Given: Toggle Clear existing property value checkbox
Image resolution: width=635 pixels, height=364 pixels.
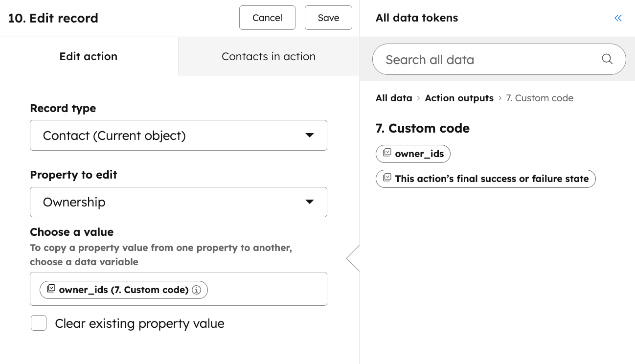Looking at the screenshot, I should tap(39, 323).
